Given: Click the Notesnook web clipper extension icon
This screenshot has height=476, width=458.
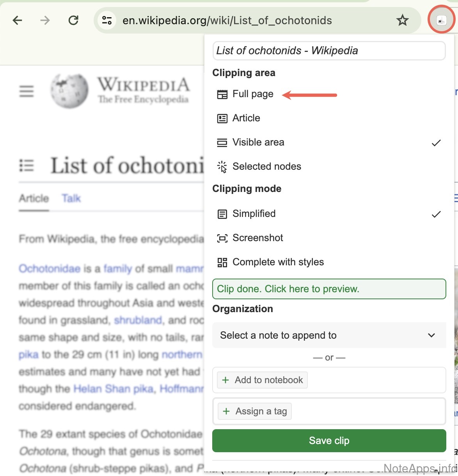Looking at the screenshot, I should [x=441, y=20].
